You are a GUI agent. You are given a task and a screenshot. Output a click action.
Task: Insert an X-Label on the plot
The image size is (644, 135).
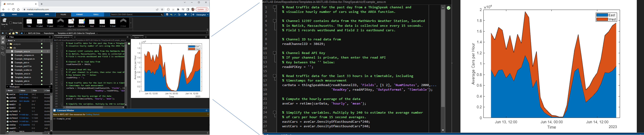click(x=40, y=23)
